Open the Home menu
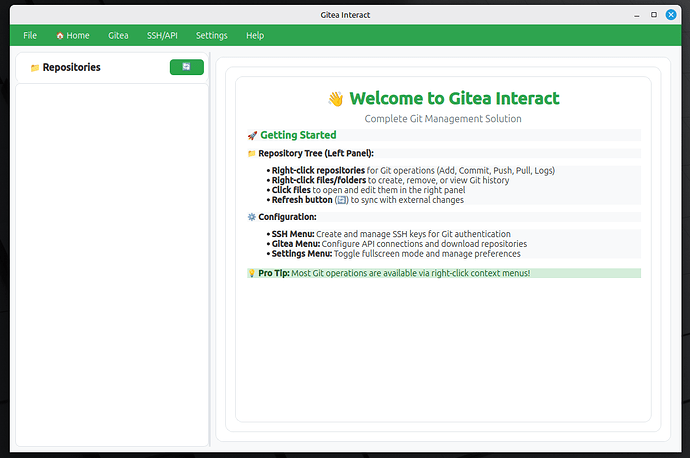The height and width of the screenshot is (458, 690). [x=73, y=35]
